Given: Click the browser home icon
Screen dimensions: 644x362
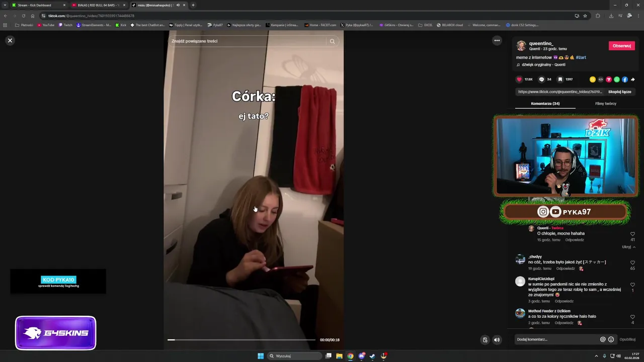Looking at the screenshot, I should tap(33, 16).
